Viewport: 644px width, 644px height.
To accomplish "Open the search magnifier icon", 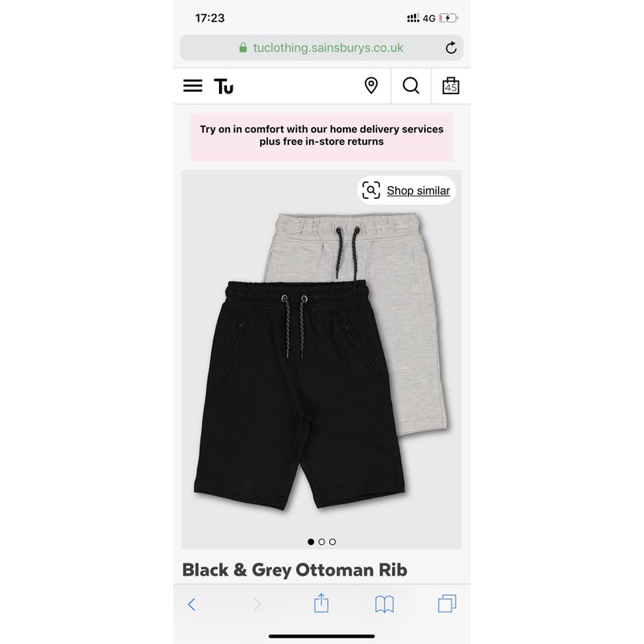I will [x=411, y=86].
